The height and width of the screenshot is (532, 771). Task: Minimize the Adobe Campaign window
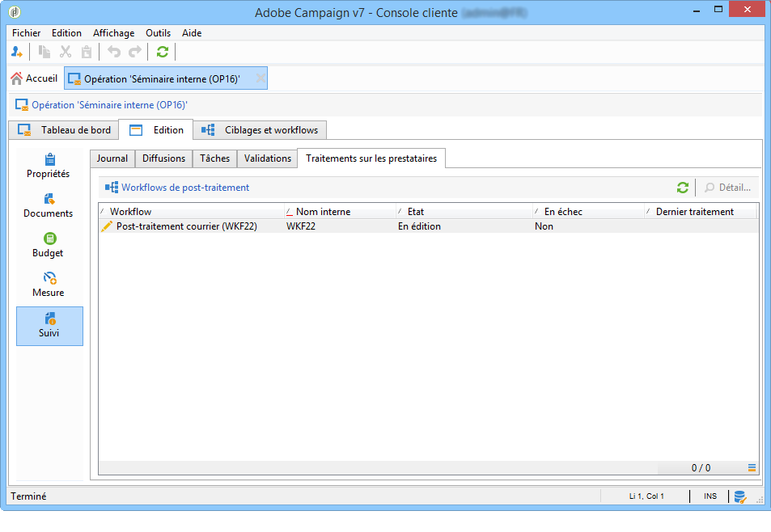[x=697, y=11]
